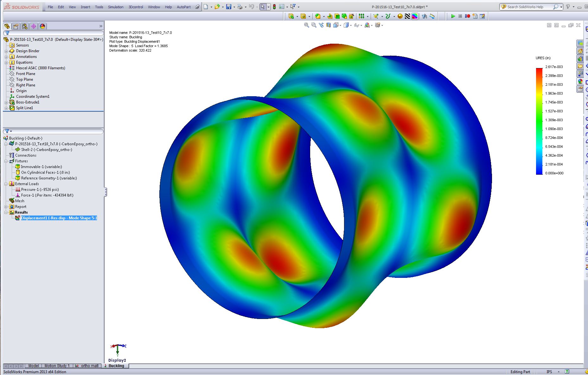Click the Print icon
The width and height of the screenshot is (588, 375).
240,7
